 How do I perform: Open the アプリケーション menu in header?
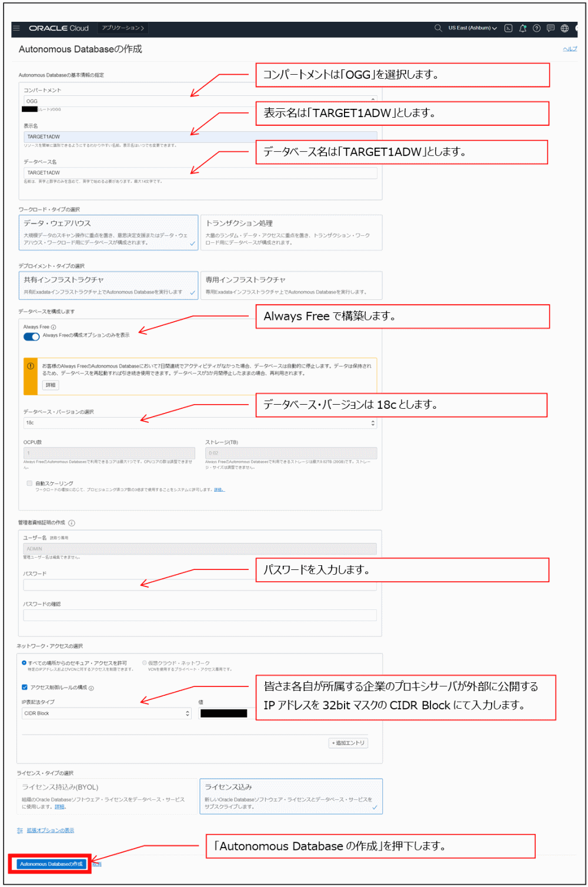(122, 28)
